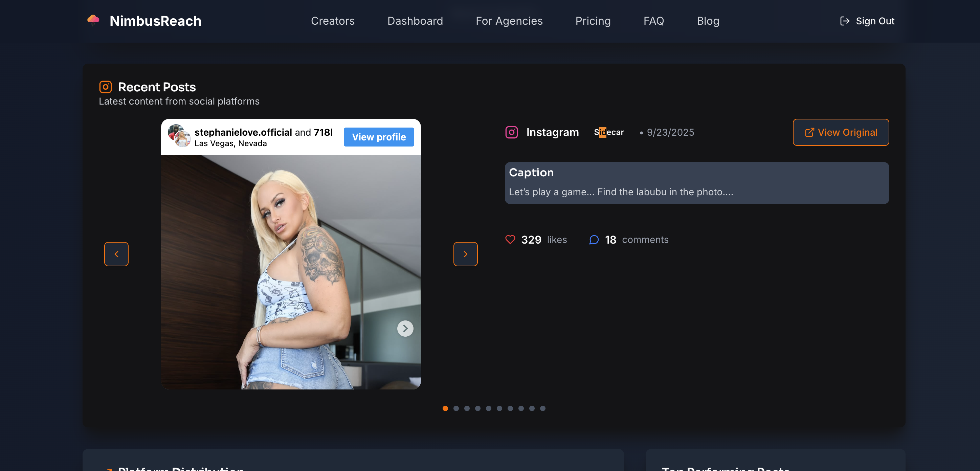Click the Recent Posts Instagram icon
Screen dimensions: 980x471
pos(105,87)
